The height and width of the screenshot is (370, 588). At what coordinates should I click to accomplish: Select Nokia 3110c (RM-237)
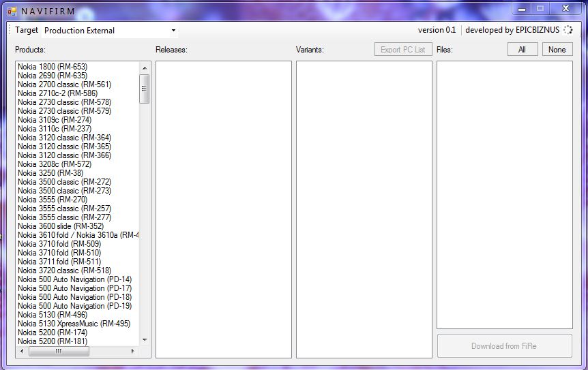(55, 129)
